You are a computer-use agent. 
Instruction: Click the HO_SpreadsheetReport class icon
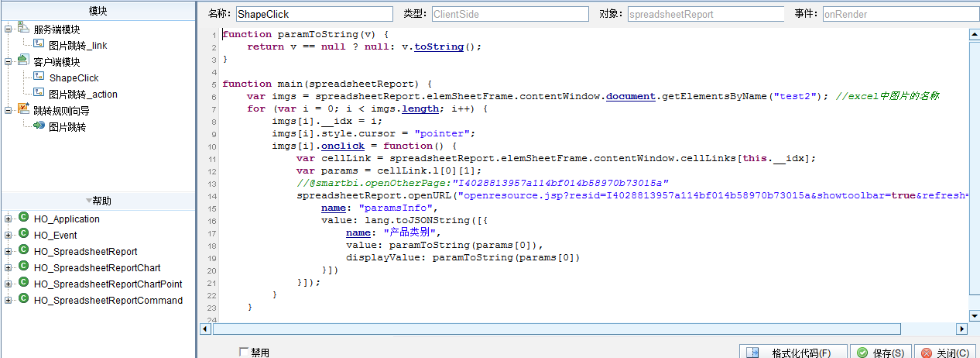[x=23, y=251]
